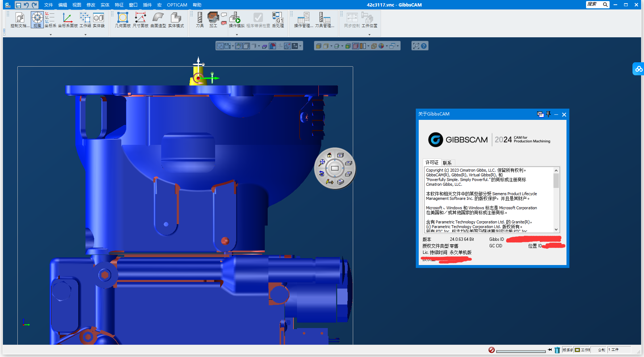Toggle the red stacked layers icon

[356, 46]
